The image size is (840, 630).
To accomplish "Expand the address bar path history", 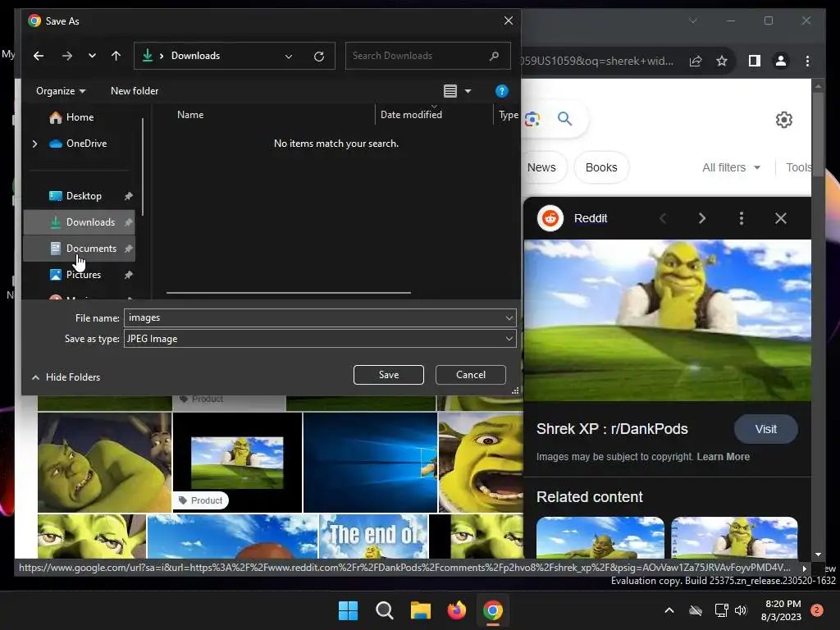I will pos(289,57).
